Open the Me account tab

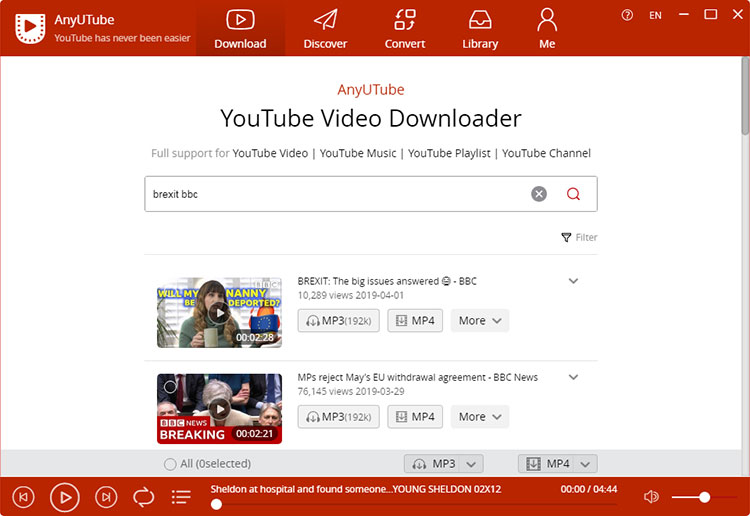pos(547,28)
